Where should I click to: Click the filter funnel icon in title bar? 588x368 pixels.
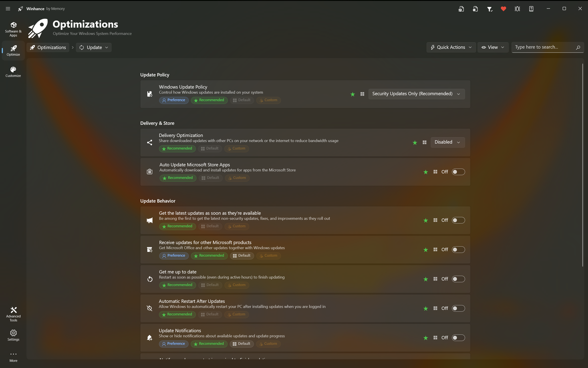490,9
